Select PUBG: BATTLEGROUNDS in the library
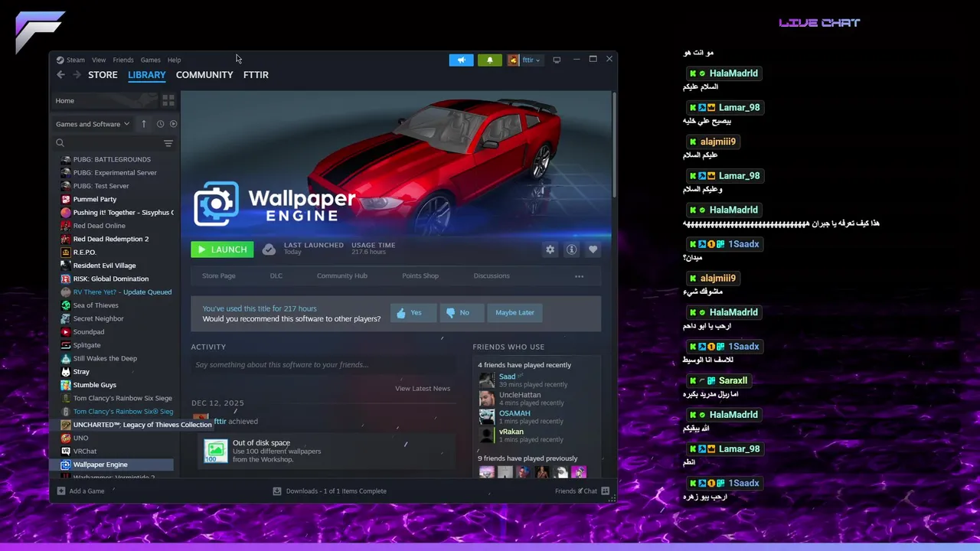980x551 pixels. [x=112, y=159]
